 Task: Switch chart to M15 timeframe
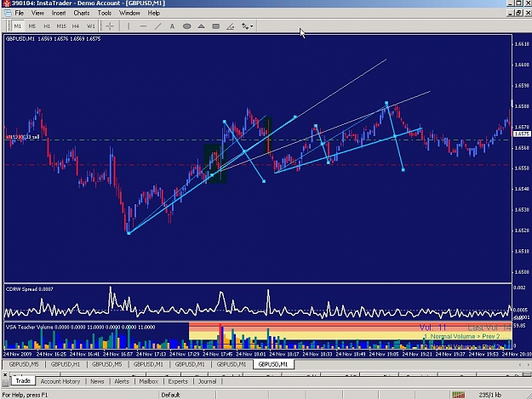pyautogui.click(x=61, y=26)
